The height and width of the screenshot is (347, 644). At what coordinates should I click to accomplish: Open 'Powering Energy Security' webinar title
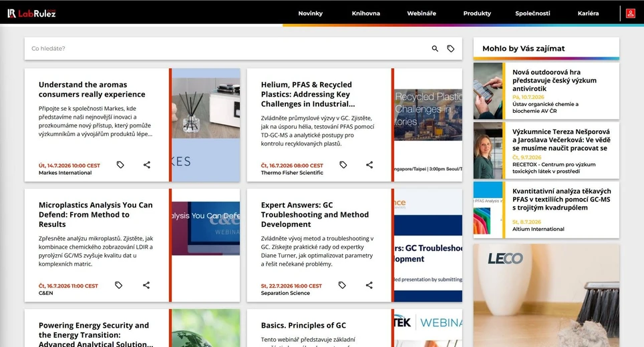96,334
